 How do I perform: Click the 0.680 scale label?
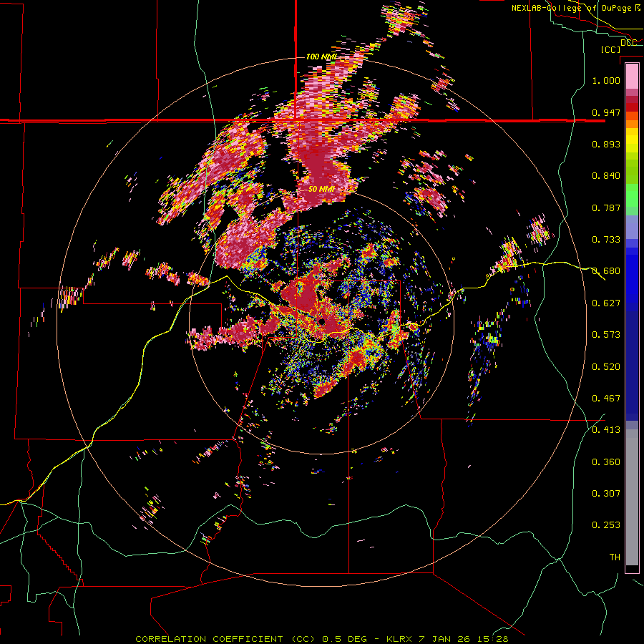point(606,271)
